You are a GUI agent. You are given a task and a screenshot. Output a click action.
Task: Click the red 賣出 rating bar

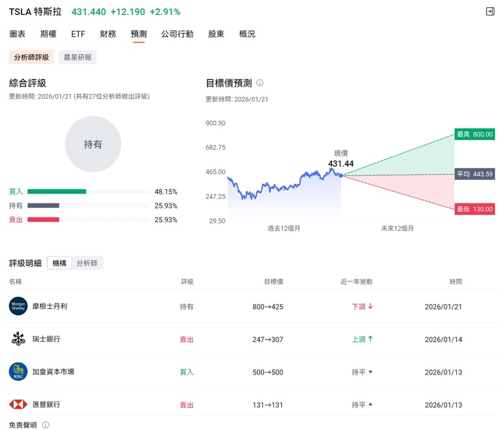click(x=43, y=220)
